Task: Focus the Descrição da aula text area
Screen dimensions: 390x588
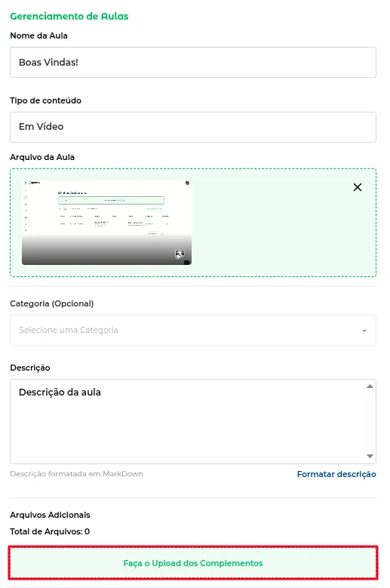Action: pyautogui.click(x=193, y=421)
